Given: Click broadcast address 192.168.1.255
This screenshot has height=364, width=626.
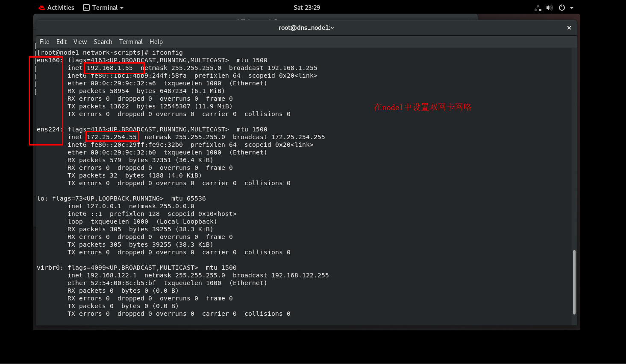Looking at the screenshot, I should point(292,68).
